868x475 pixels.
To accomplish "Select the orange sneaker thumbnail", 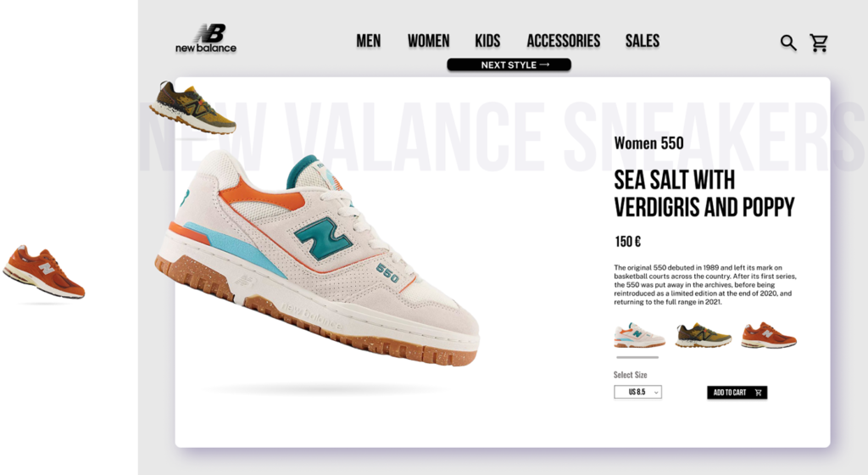I will tap(768, 335).
